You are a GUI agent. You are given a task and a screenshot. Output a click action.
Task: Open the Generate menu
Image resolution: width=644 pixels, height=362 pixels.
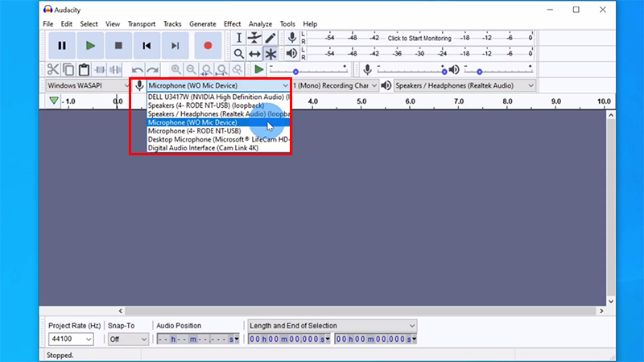[x=202, y=24]
